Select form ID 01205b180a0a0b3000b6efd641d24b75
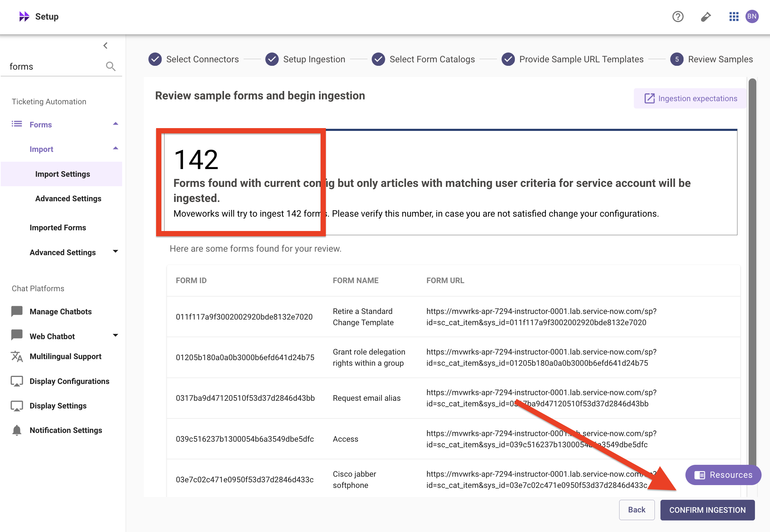770x532 pixels. [245, 357]
